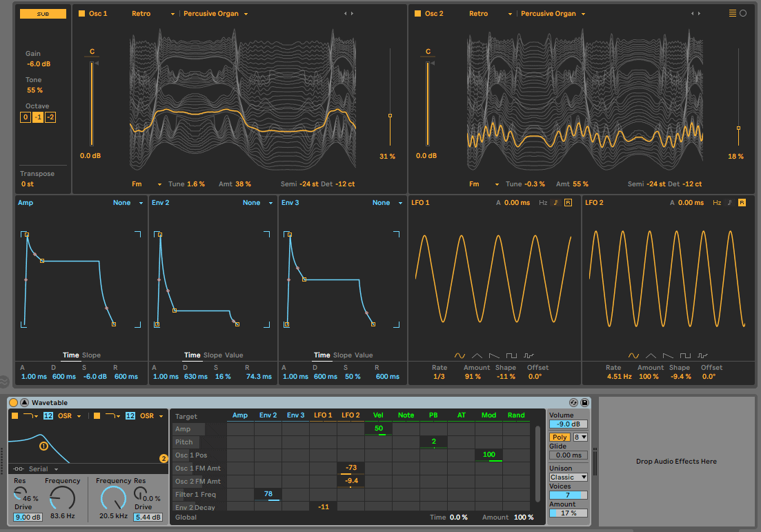Select the triangle wave shape for LFO 1

477,355
